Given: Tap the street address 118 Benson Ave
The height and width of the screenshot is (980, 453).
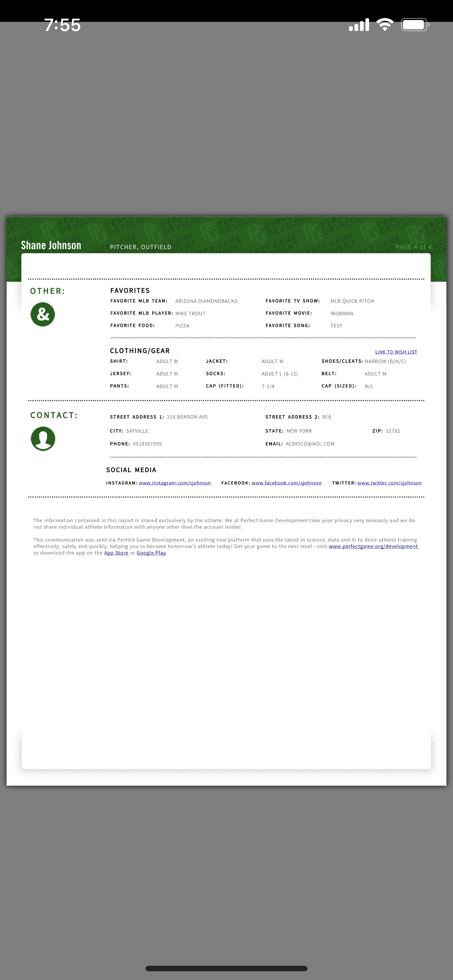Looking at the screenshot, I should [x=187, y=417].
